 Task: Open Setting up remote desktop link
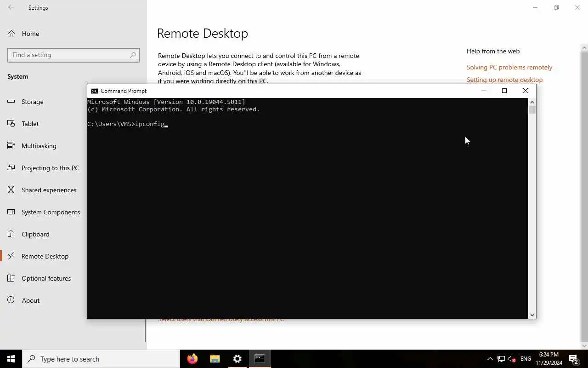[x=504, y=80]
